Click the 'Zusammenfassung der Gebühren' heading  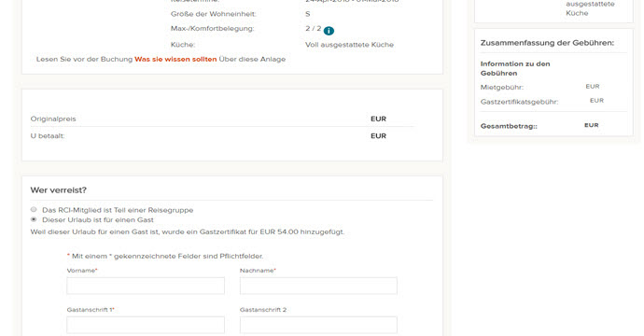click(x=547, y=43)
